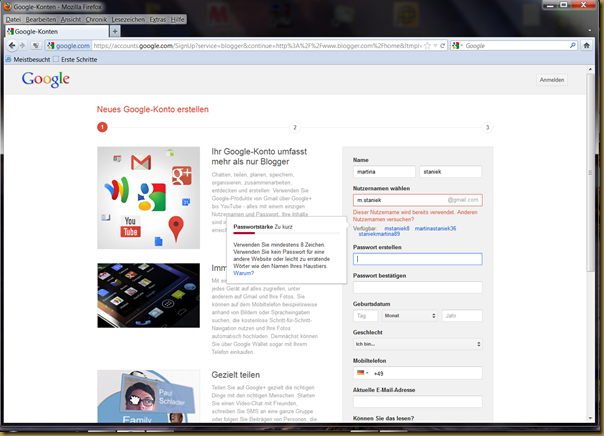Viewport: 604px width, 436px height.
Task: Click the google.com site identity icon
Action: pyautogui.click(x=68, y=45)
